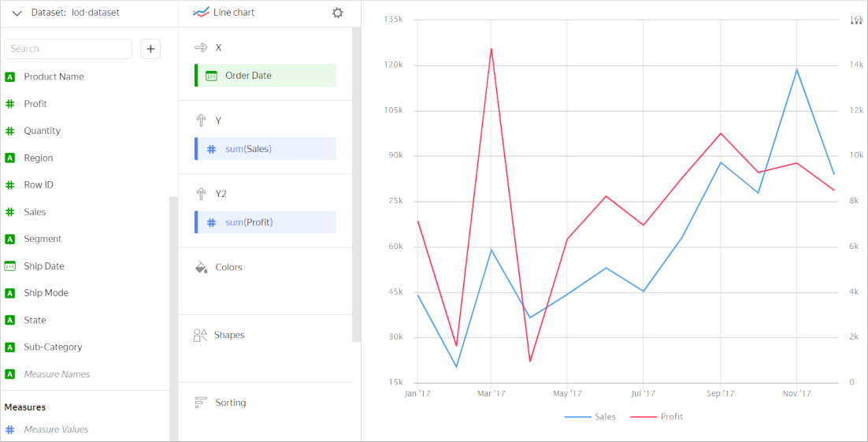The image size is (868, 442).
Task: Click the Measure Names field
Action: point(57,374)
